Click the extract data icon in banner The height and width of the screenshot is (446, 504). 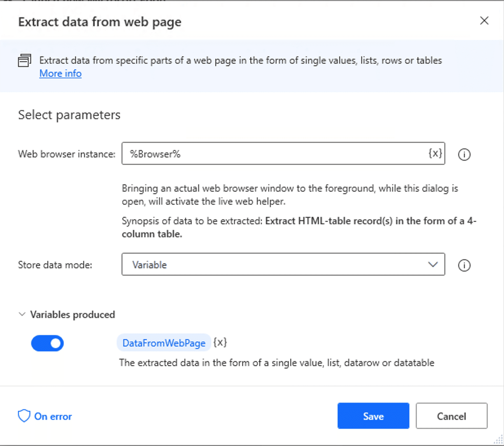click(25, 60)
